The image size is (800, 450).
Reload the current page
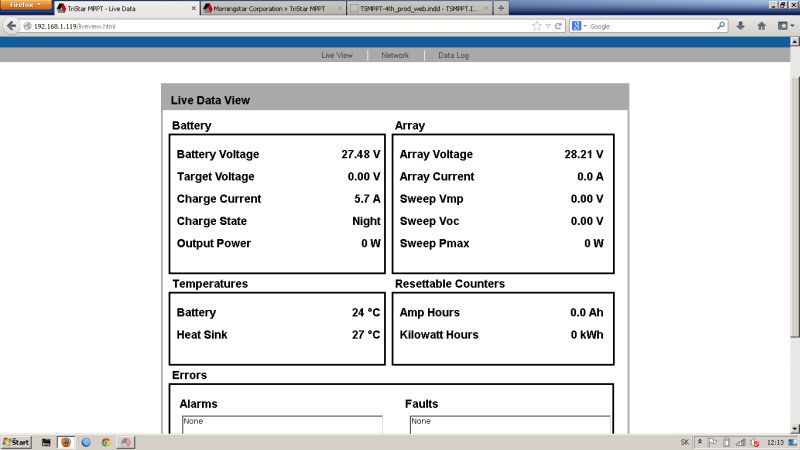click(558, 26)
